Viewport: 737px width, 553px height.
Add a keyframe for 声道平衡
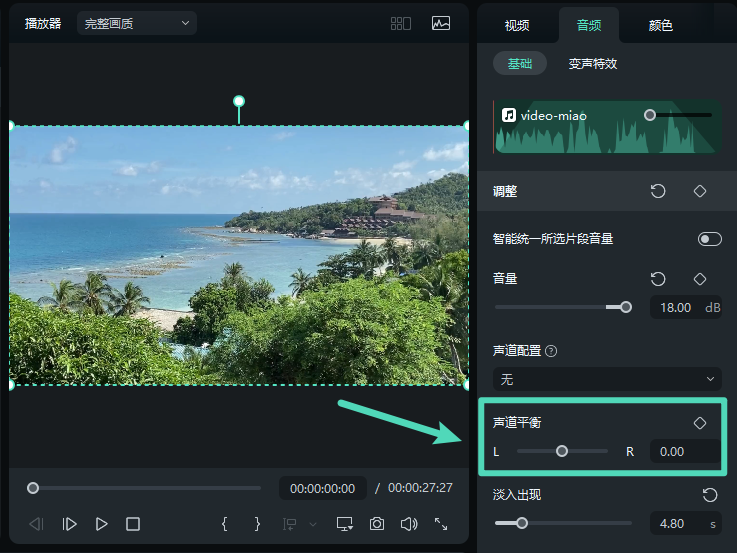click(699, 423)
